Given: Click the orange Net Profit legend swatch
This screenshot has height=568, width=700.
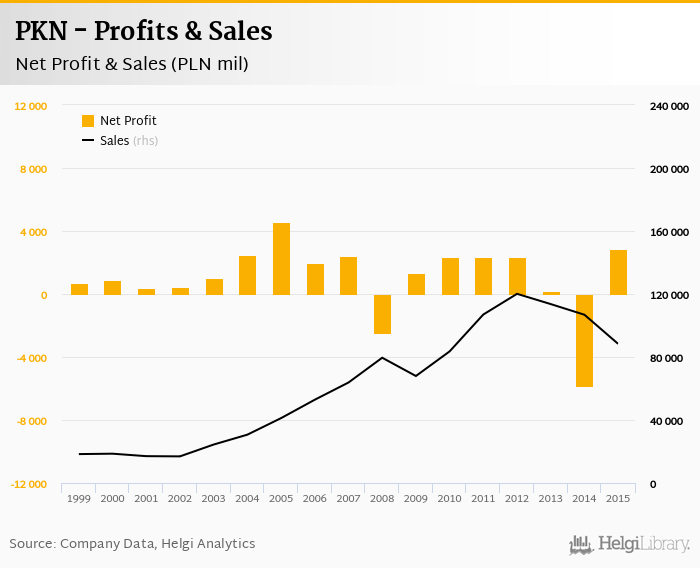Looking at the screenshot, I should [88, 121].
